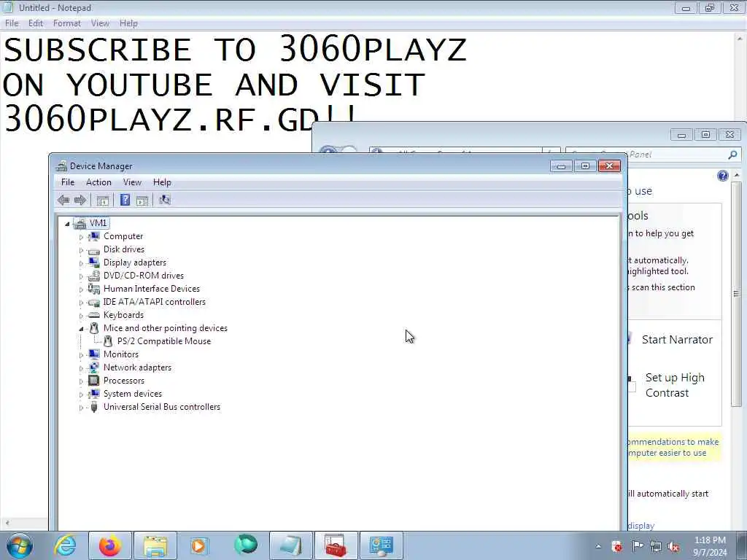Show hidden tray icons arrow

click(x=598, y=547)
